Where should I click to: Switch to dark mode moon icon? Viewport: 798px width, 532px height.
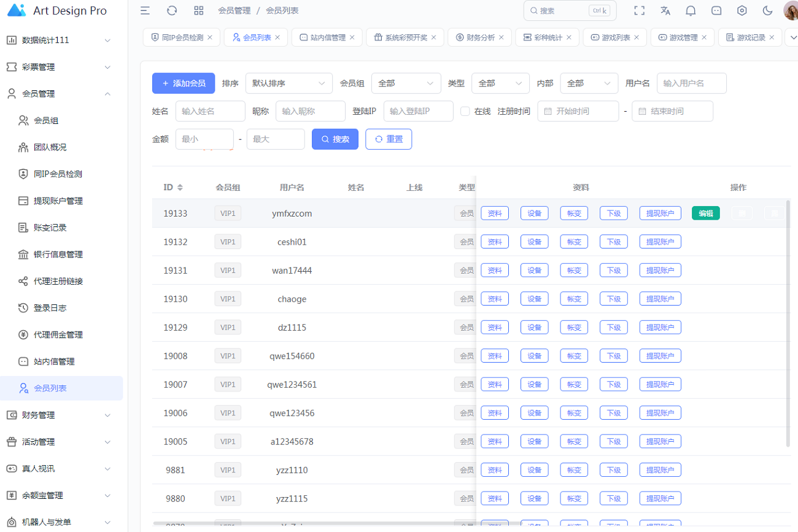point(767,10)
